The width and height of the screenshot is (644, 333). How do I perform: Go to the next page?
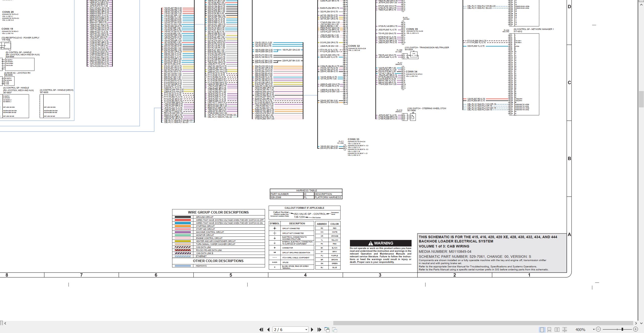pyautogui.click(x=312, y=329)
